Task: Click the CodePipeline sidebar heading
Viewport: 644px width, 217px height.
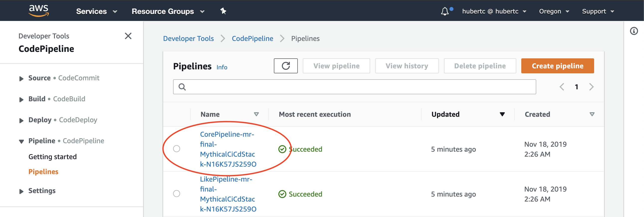Action: 46,49
